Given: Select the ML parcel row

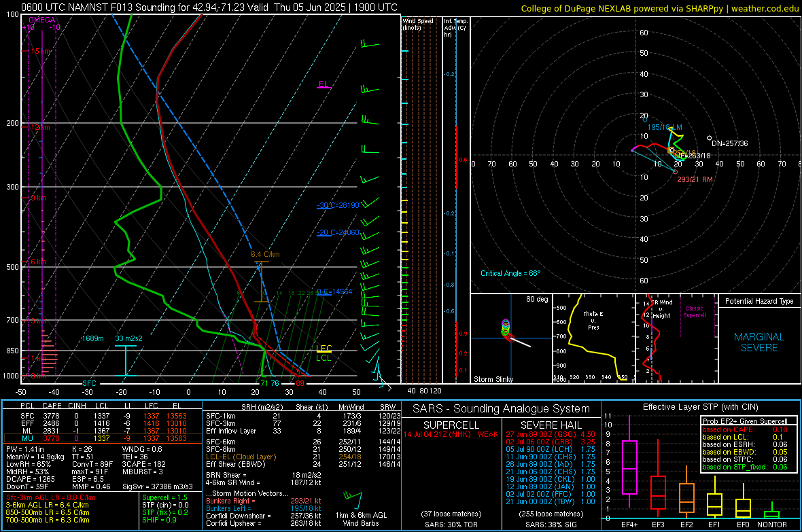Looking at the screenshot, I should pos(103,431).
